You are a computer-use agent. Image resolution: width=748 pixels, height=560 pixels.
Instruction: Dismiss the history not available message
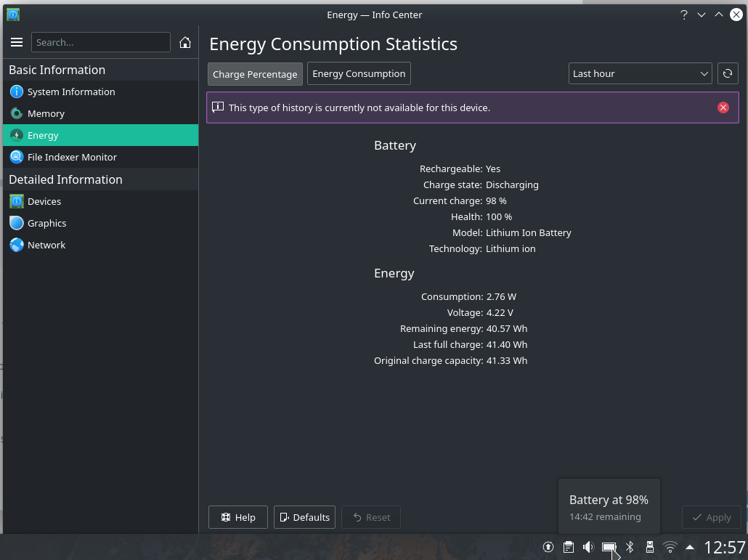[x=723, y=107]
